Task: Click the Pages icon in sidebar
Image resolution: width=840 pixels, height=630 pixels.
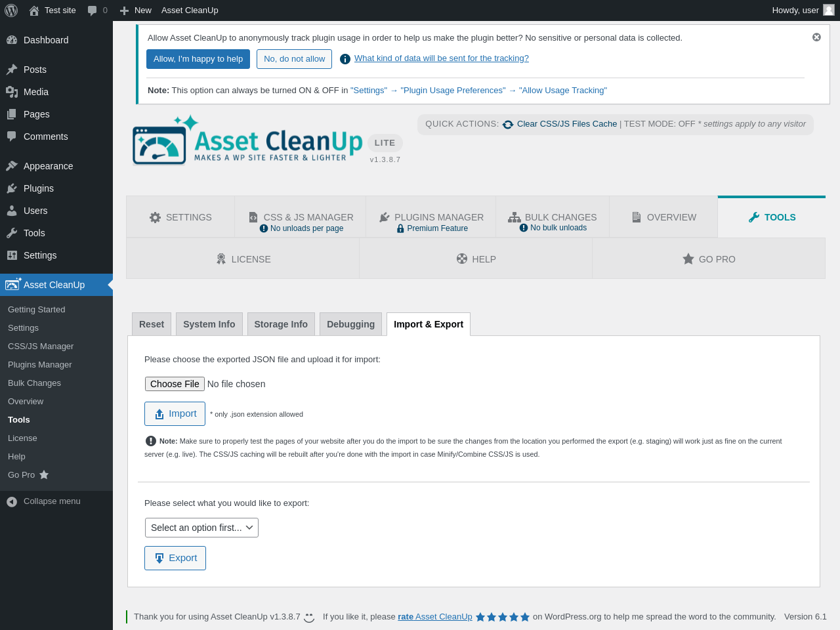Action: point(12,114)
